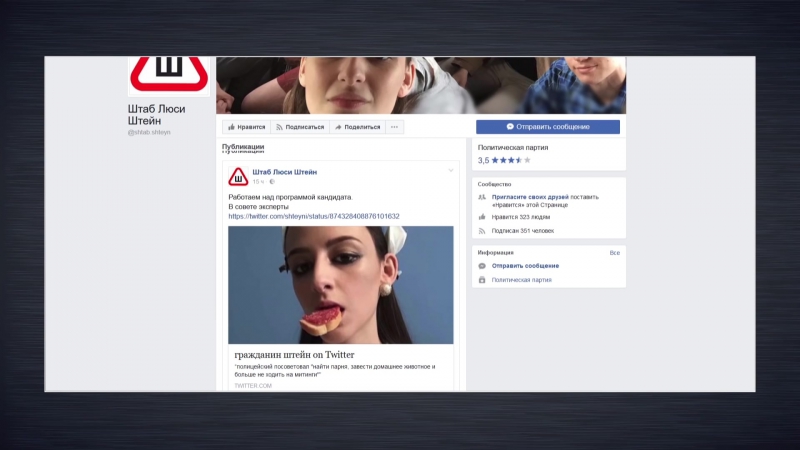Open the page profile logo picture
Viewport: 800px width, 450px height.
coord(169,76)
